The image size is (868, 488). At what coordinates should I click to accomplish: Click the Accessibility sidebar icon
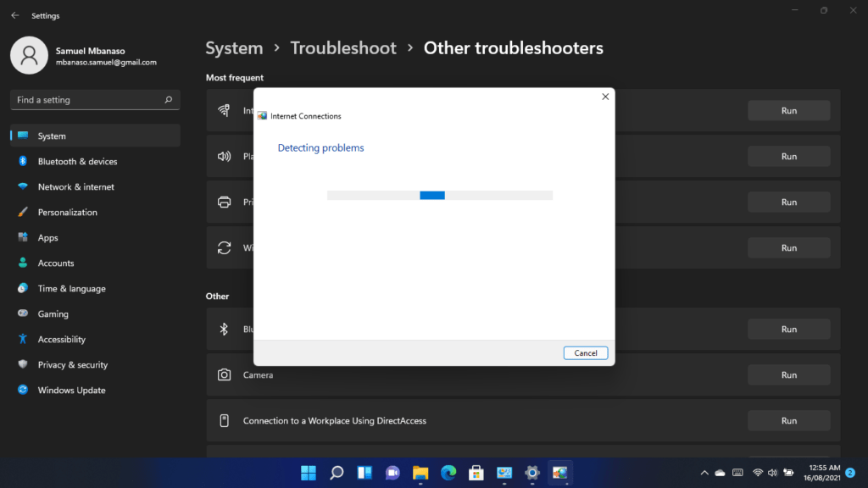tap(24, 339)
